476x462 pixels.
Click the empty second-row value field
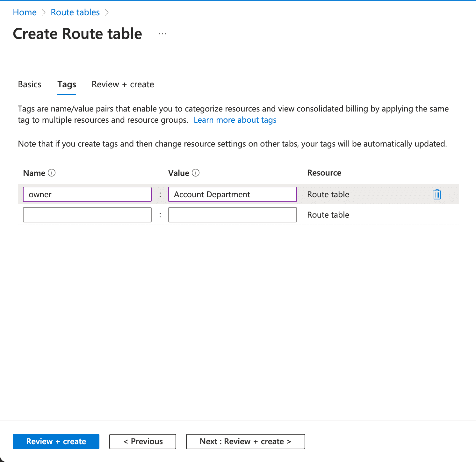(x=232, y=214)
